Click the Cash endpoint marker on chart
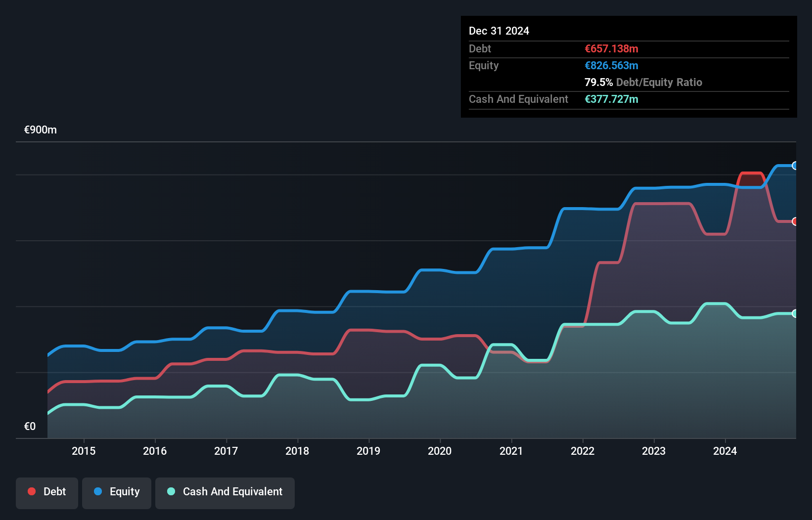This screenshot has width=812, height=520. (795, 313)
